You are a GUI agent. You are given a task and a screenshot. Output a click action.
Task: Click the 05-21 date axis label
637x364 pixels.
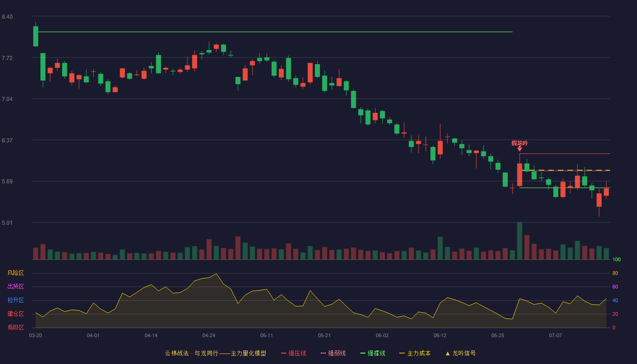point(324,335)
